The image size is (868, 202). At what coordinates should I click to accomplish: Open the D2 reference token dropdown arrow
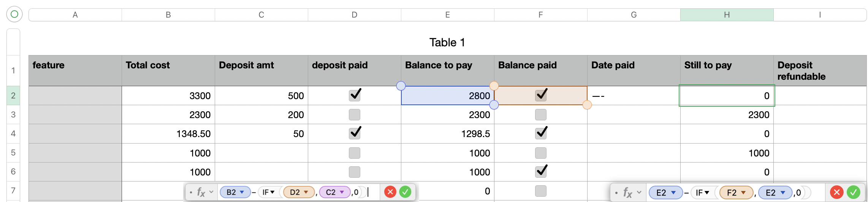click(306, 192)
